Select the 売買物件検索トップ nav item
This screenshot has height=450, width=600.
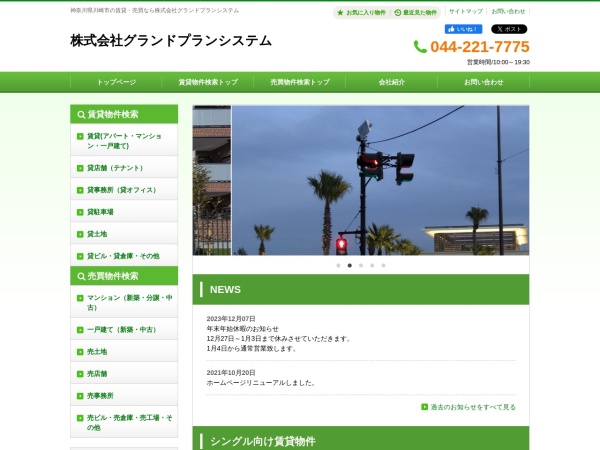click(300, 82)
